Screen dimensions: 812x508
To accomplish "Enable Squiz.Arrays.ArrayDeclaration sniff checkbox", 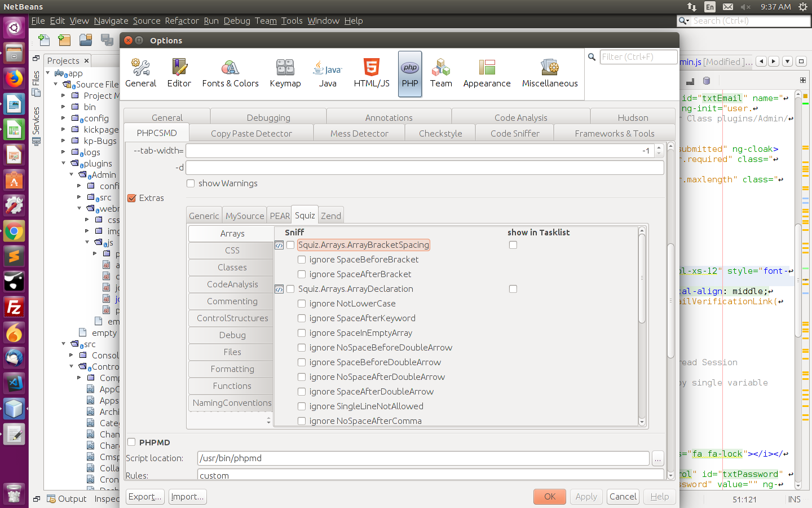I will click(290, 289).
